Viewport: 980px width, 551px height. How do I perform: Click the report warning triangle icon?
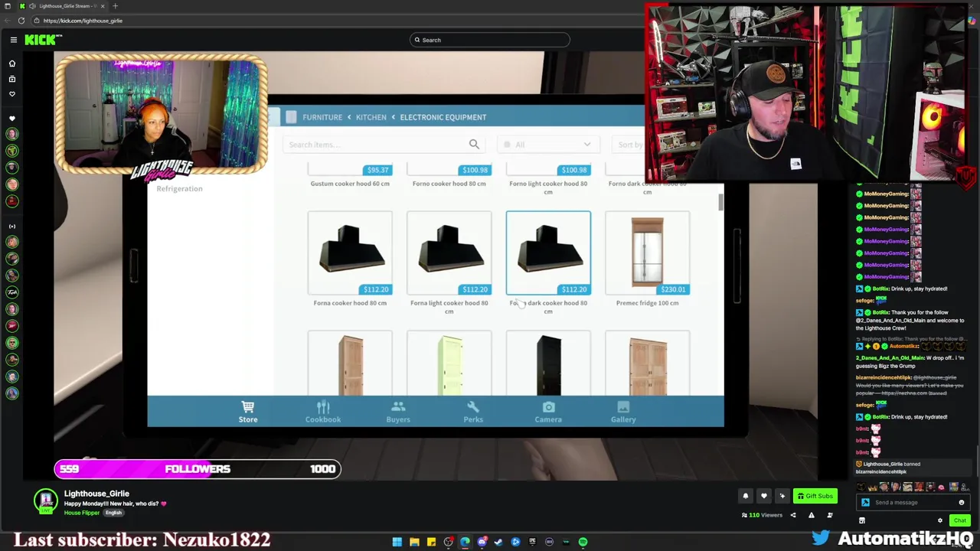point(812,515)
